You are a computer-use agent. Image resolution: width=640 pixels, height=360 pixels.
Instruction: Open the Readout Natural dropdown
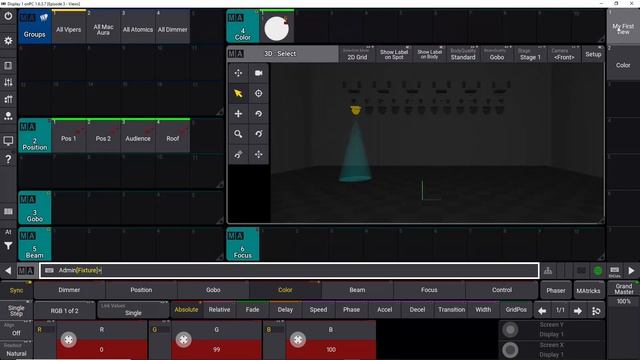[16, 350]
